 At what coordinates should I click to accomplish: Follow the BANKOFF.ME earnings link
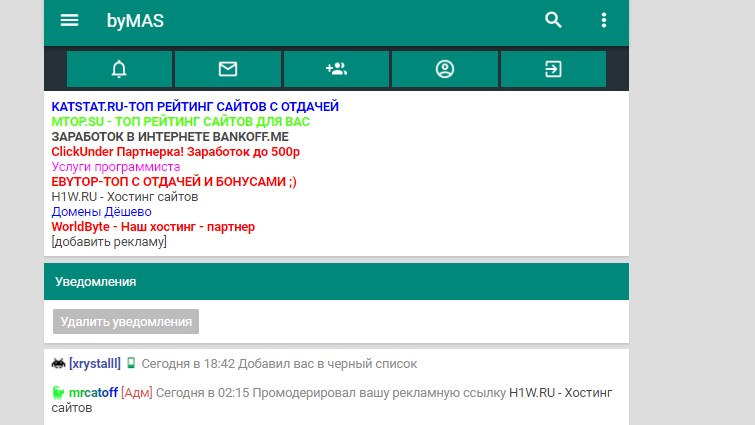click(169, 136)
